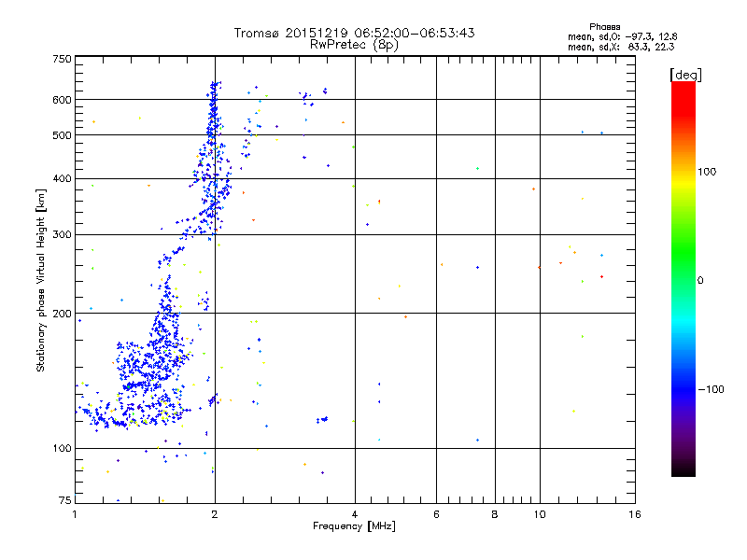747x560 pixels.
Task: Click the y-axis tick label '500'
Action: [x=62, y=135]
